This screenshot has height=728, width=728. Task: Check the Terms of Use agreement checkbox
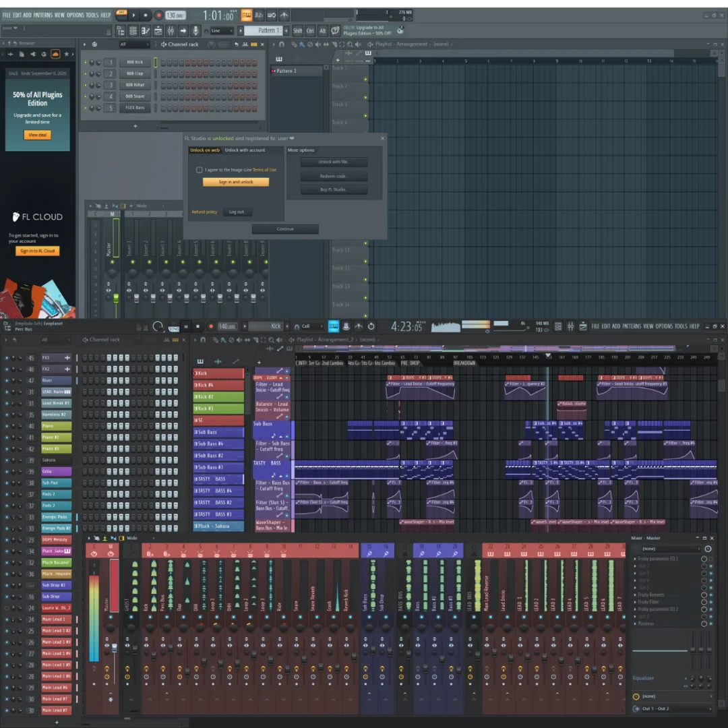(199, 170)
